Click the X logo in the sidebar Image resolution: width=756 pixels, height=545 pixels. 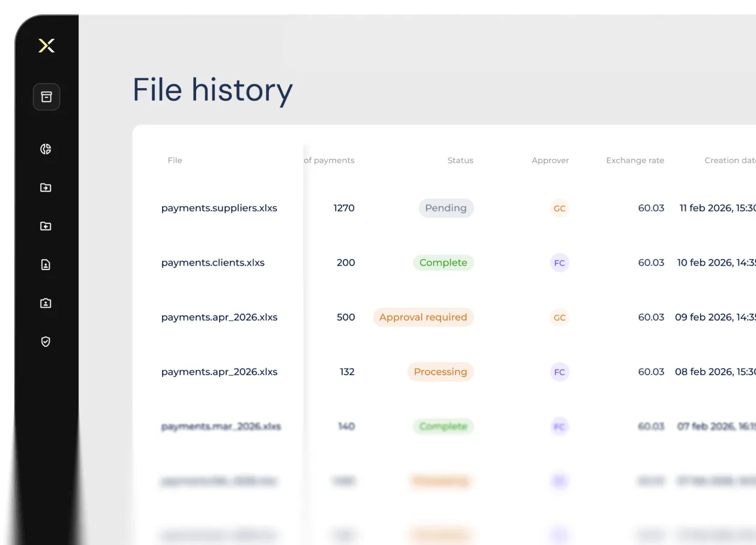pyautogui.click(x=46, y=46)
